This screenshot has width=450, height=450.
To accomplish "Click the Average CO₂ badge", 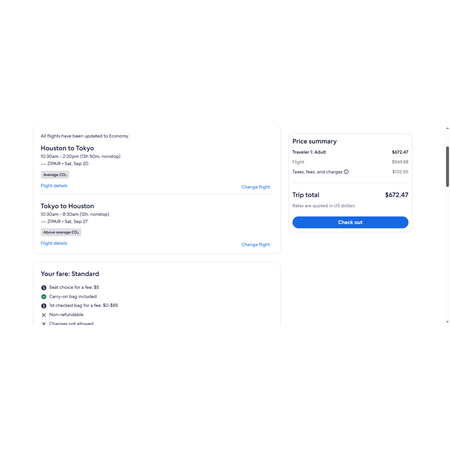I will coord(55,175).
